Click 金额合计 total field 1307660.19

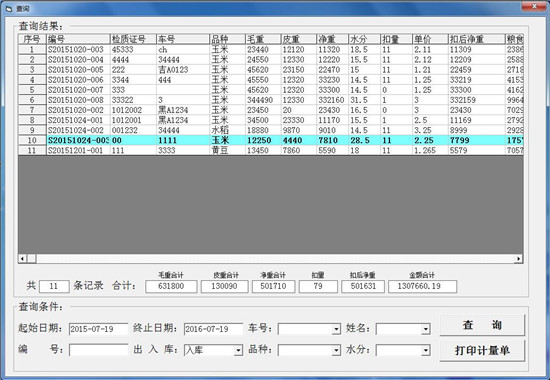click(x=422, y=286)
